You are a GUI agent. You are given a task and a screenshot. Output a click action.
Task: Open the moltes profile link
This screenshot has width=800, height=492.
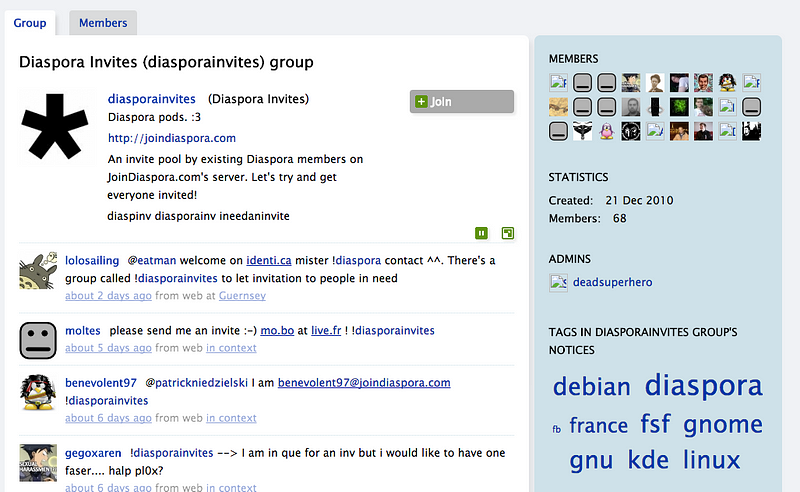pos(83,331)
